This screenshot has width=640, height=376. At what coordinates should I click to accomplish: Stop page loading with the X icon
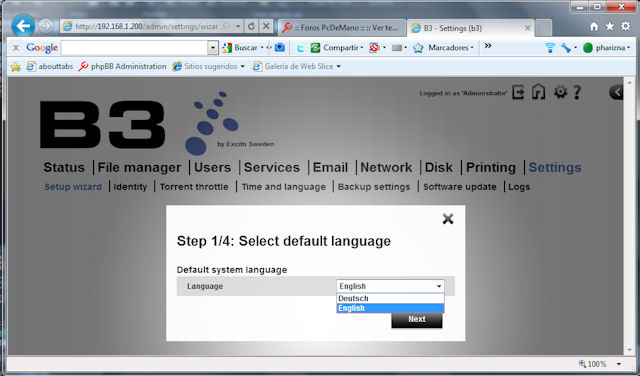(x=266, y=26)
